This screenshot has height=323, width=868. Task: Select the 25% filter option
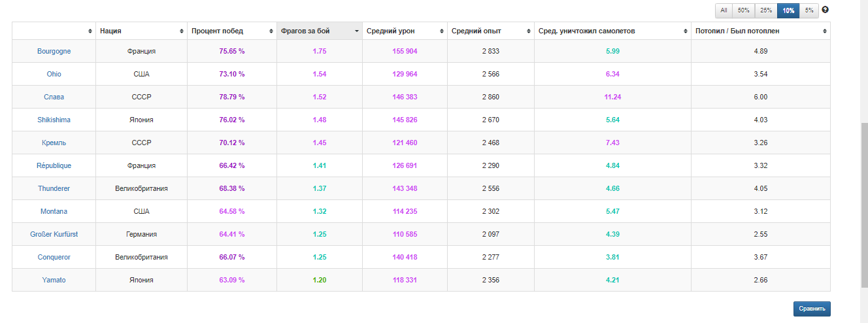(766, 10)
